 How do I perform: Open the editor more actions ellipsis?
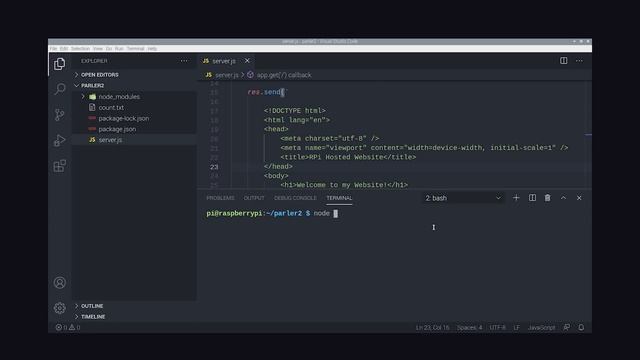click(579, 61)
